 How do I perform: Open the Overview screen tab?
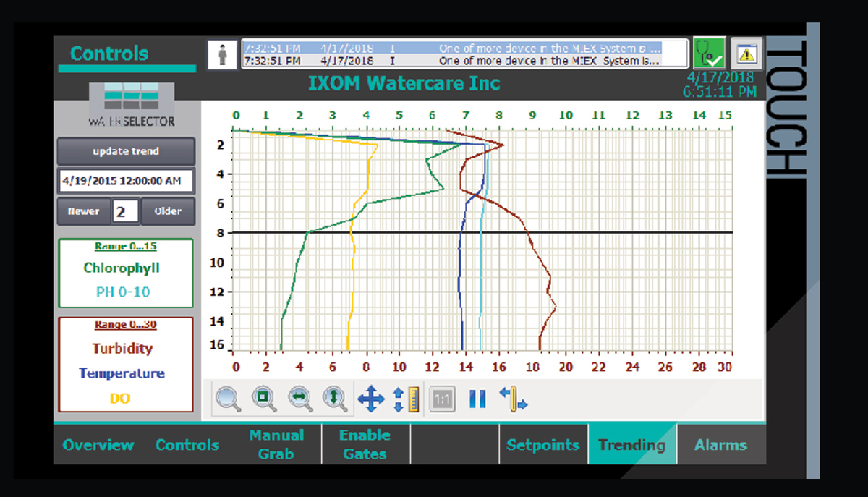[x=98, y=445]
